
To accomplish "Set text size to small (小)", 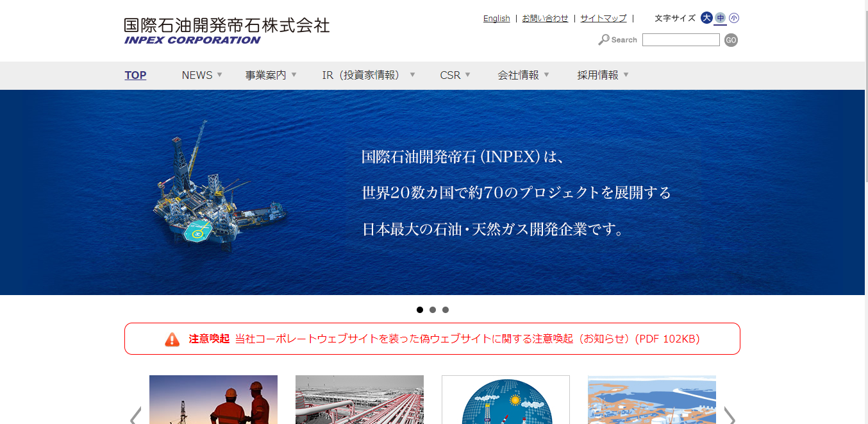I will click(x=734, y=18).
